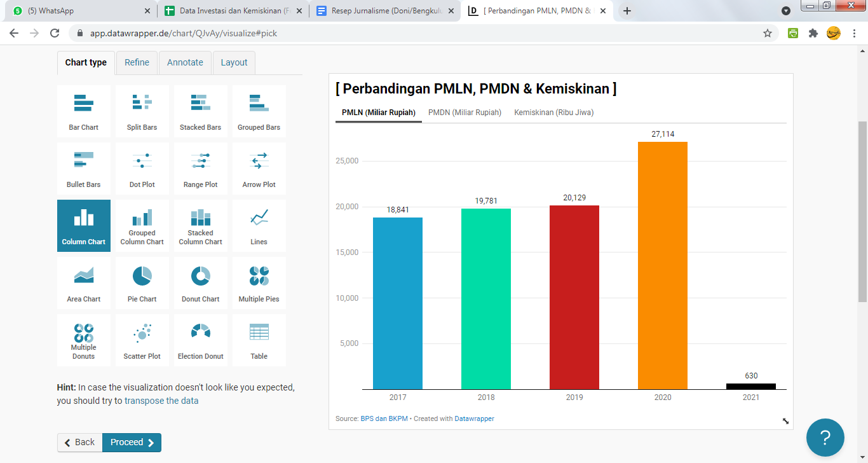The width and height of the screenshot is (868, 463).
Task: Click the chart resize handle icon
Action: click(x=785, y=420)
